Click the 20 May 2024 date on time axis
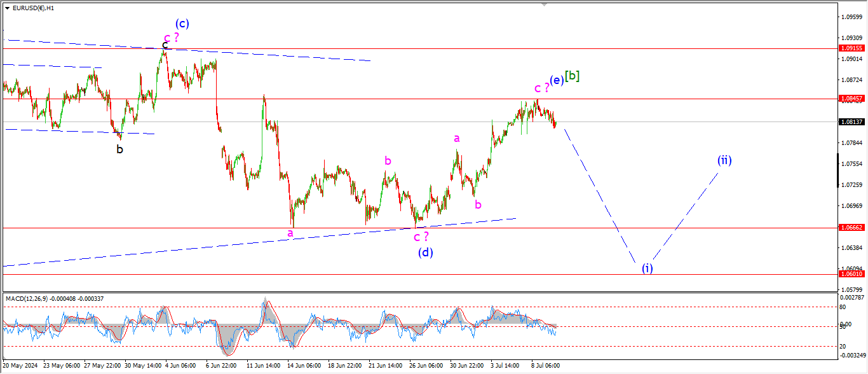 tap(21, 366)
